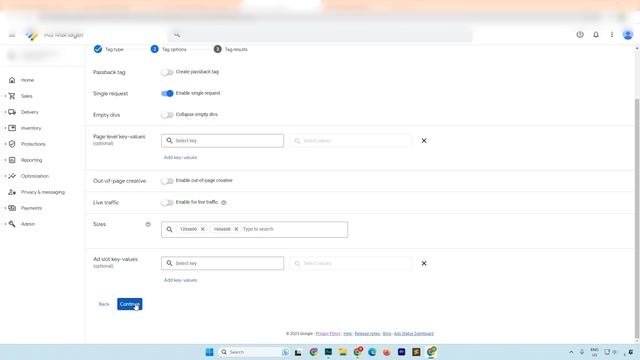Toggle the Collapse empty divs switch
The image size is (640, 360).
(x=167, y=115)
